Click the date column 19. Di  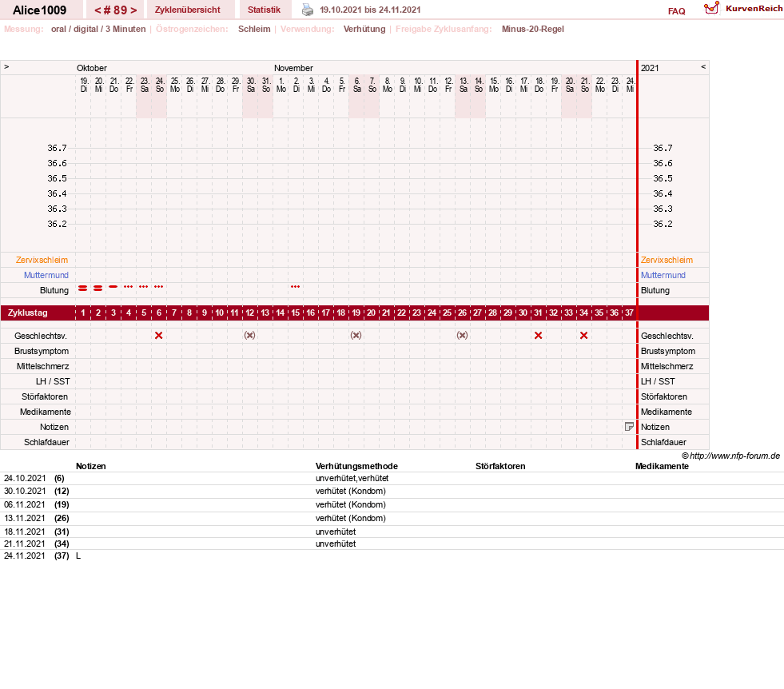pos(84,85)
